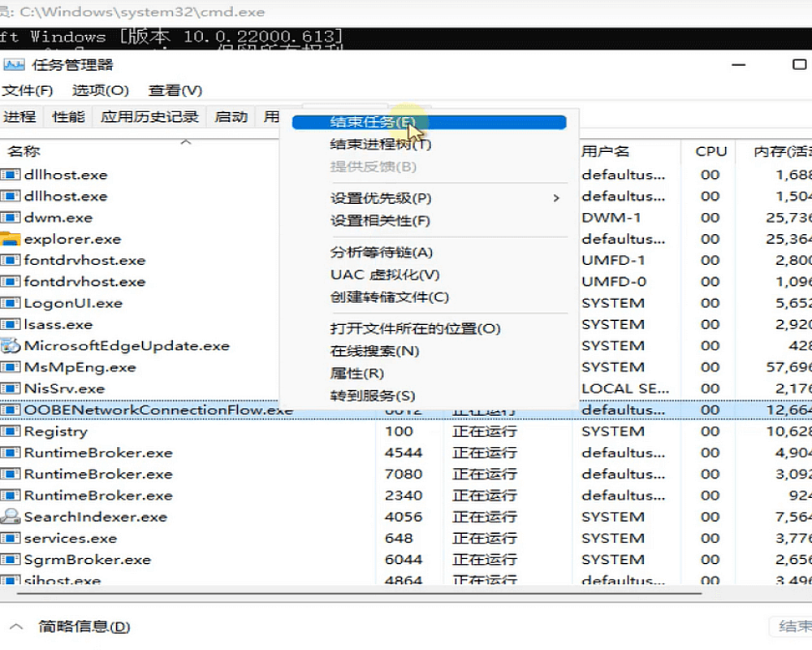Click the dwm.exe process icon
812x650 pixels.
[x=10, y=218]
